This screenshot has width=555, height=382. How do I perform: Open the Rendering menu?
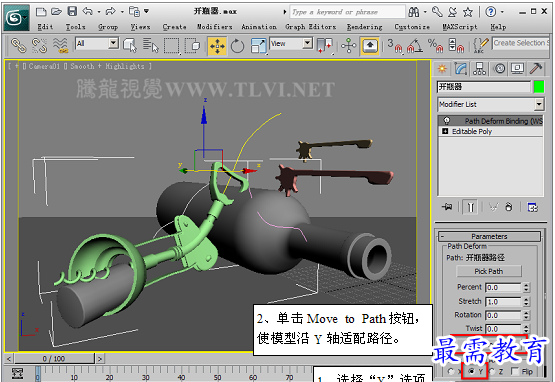(x=365, y=27)
